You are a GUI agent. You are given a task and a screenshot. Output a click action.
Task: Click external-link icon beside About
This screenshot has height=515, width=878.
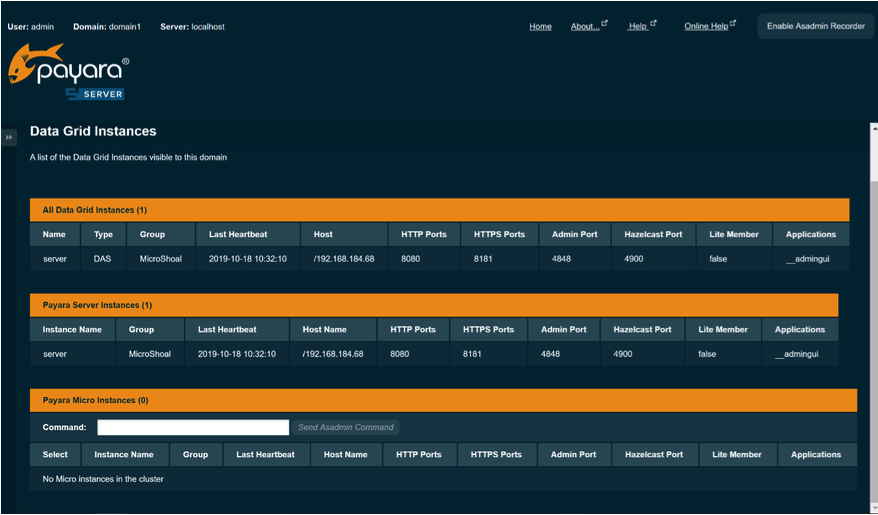pos(605,23)
